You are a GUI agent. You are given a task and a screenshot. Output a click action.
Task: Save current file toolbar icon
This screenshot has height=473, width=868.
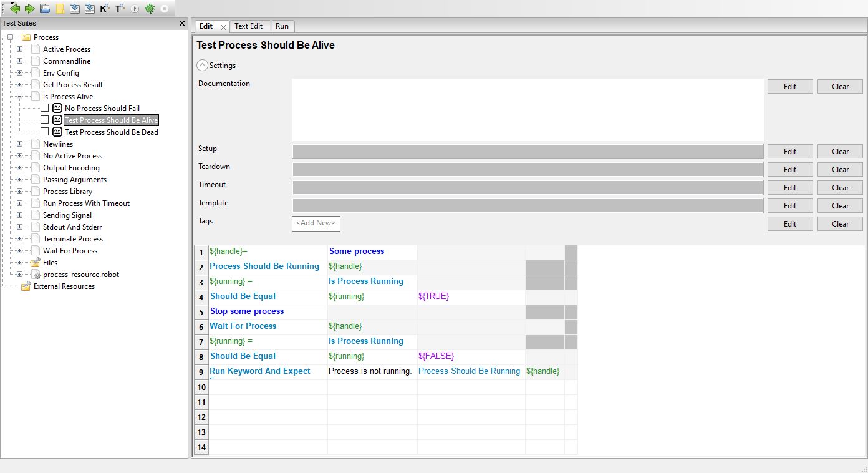[x=75, y=9]
